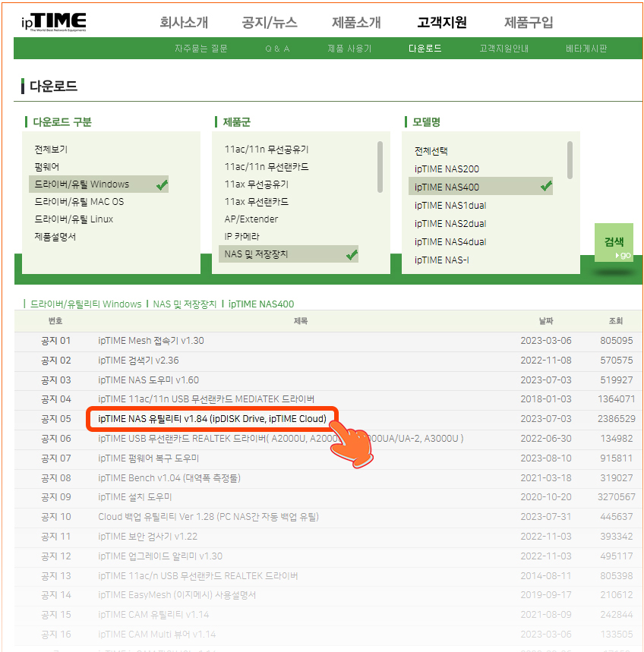Select 드라이버/유틸 MAC OS category
The height and width of the screenshot is (652, 644).
(79, 202)
